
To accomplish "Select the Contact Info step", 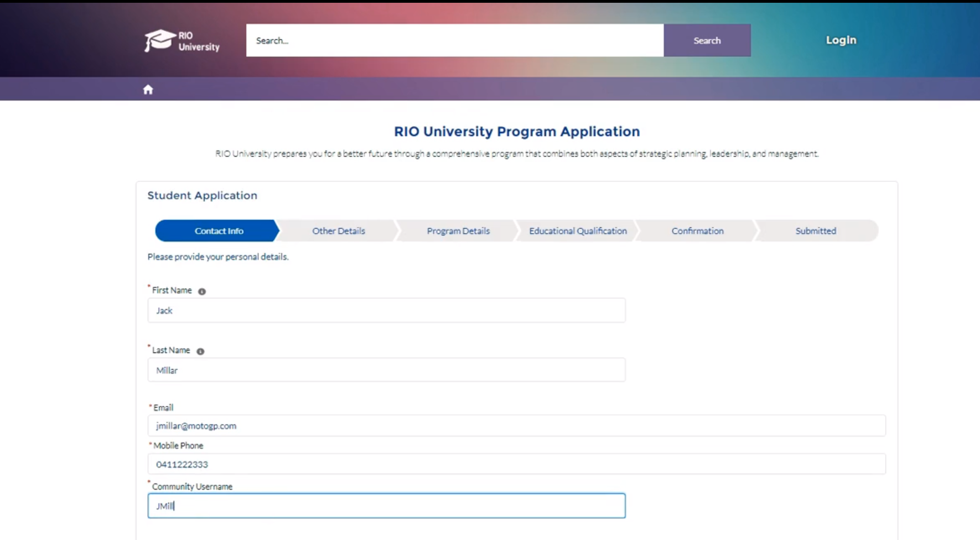I will coord(219,231).
